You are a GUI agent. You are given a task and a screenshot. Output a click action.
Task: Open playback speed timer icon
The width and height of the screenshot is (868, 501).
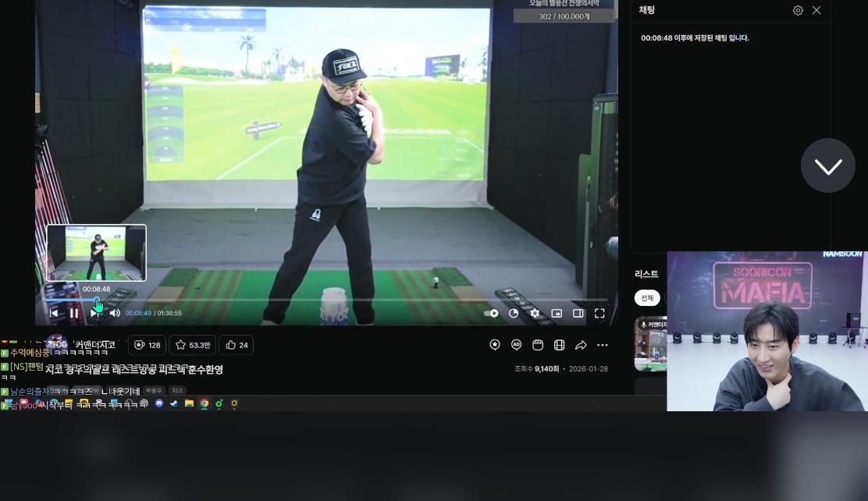[514, 313]
